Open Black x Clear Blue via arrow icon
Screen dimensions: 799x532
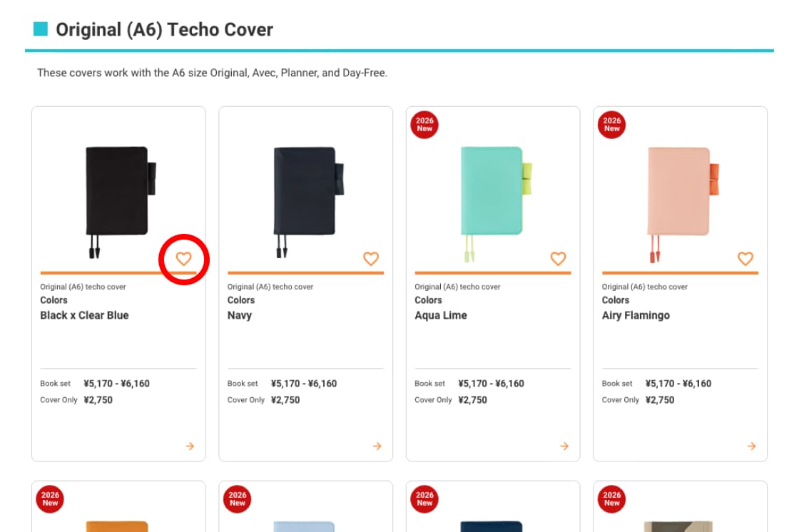(189, 446)
